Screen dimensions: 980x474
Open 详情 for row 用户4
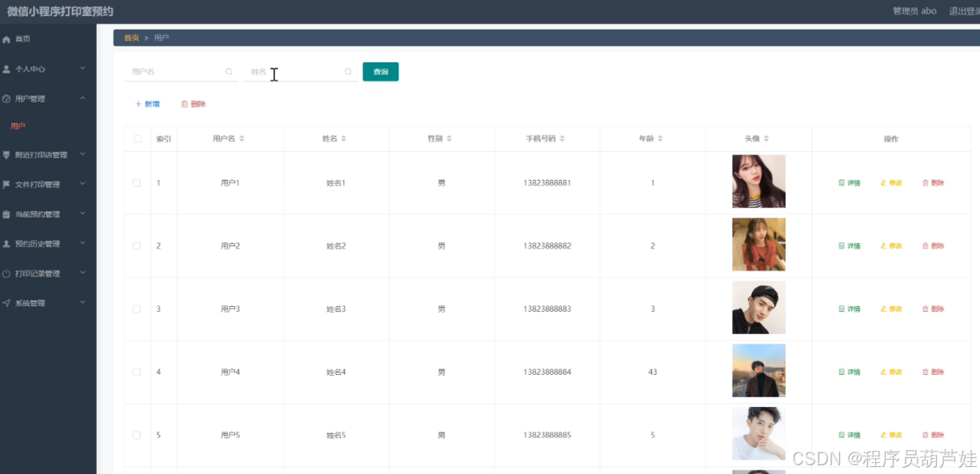(x=850, y=372)
